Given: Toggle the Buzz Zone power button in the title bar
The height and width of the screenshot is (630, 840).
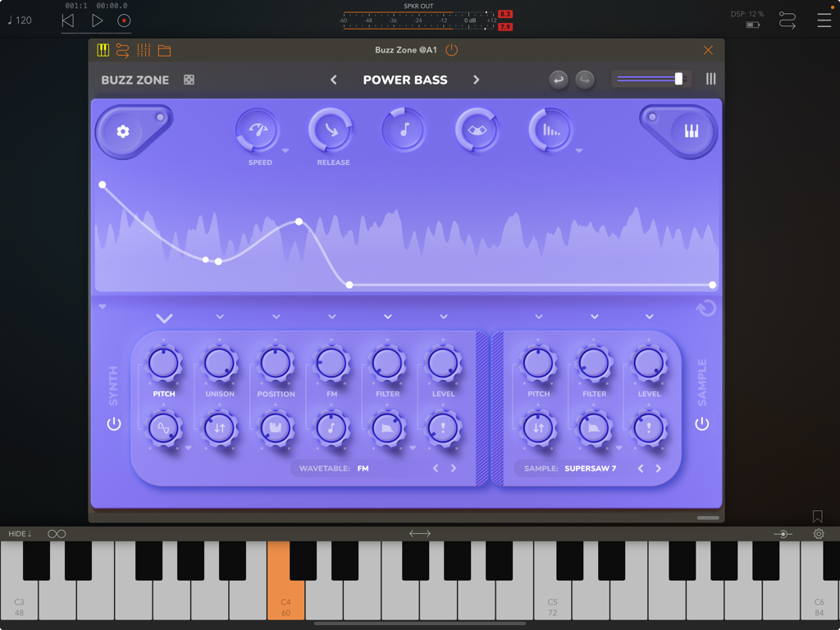Looking at the screenshot, I should [451, 49].
